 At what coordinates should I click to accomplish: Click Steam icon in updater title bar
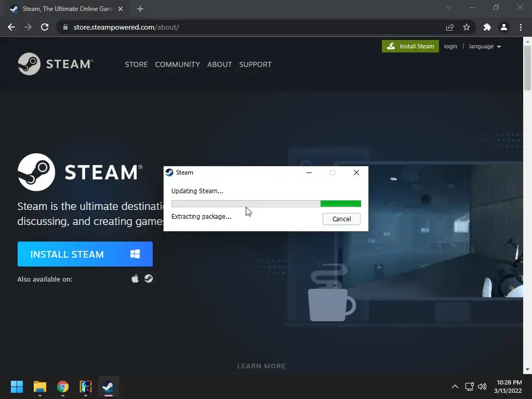pyautogui.click(x=169, y=172)
